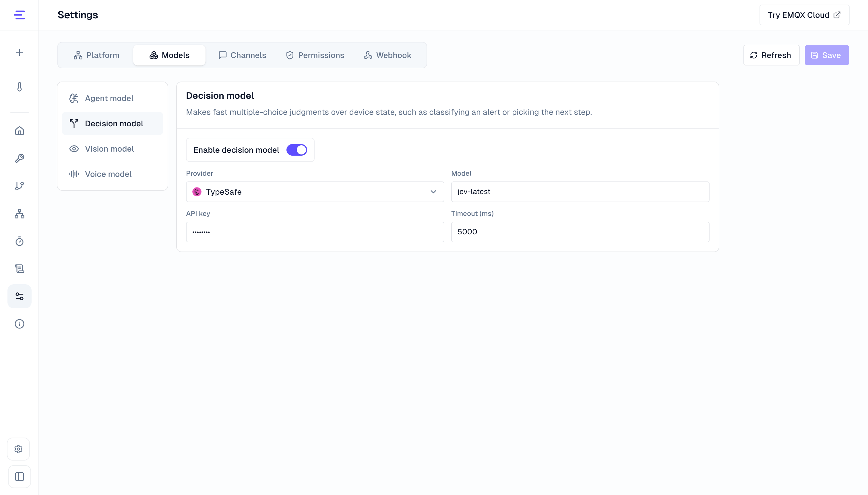868x495 pixels.
Task: Click the Timeout (ms) input field
Action: coord(580,232)
